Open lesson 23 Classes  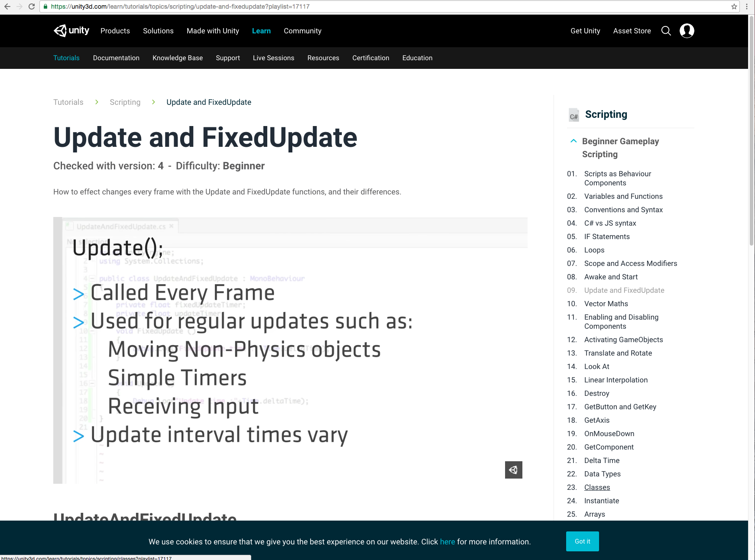click(x=597, y=487)
